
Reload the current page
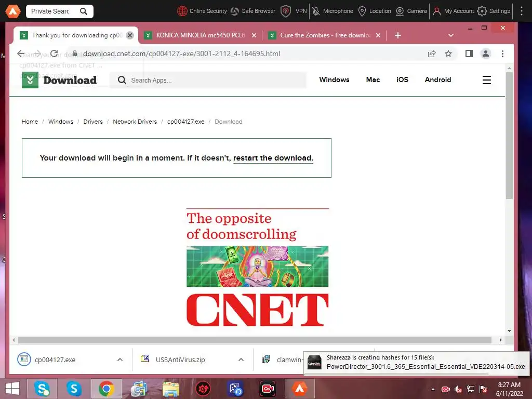tap(54, 54)
